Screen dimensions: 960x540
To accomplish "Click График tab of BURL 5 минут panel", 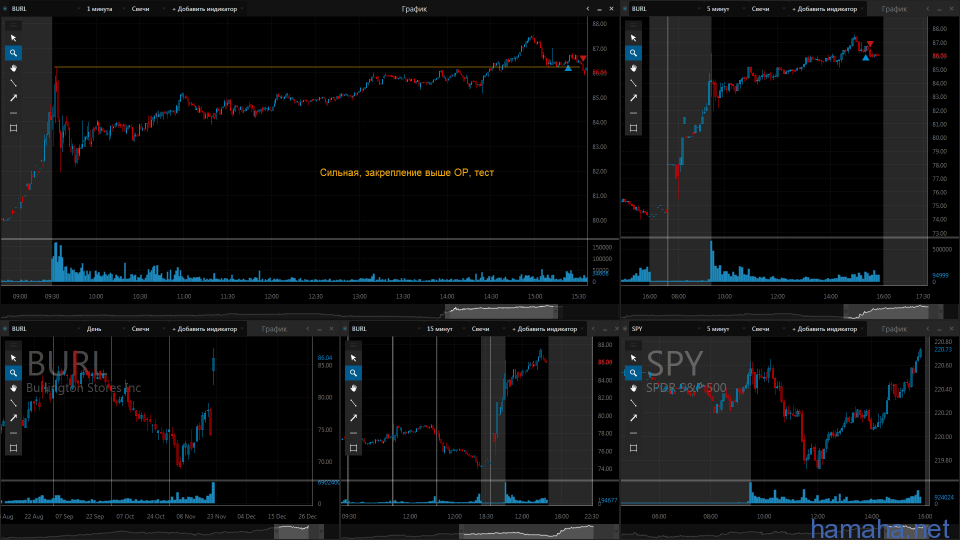I will 894,9.
